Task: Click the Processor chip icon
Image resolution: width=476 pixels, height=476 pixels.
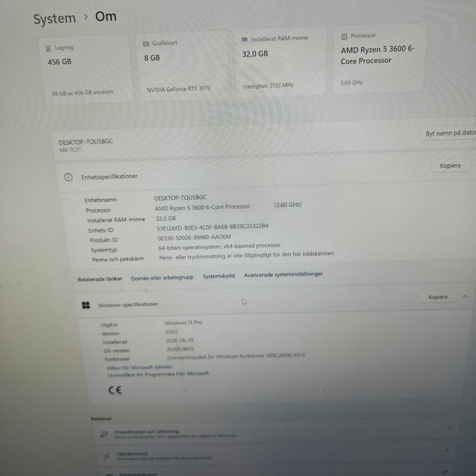Action: [344, 37]
